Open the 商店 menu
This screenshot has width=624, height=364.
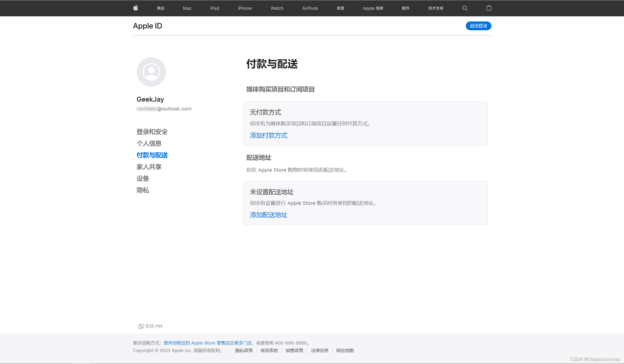point(160,8)
